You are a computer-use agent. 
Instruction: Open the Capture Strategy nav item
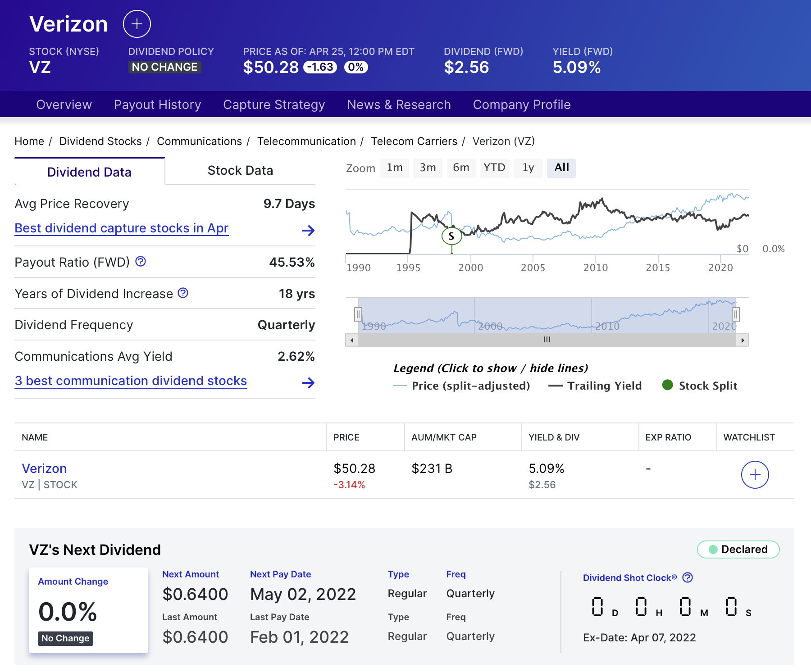coord(274,104)
